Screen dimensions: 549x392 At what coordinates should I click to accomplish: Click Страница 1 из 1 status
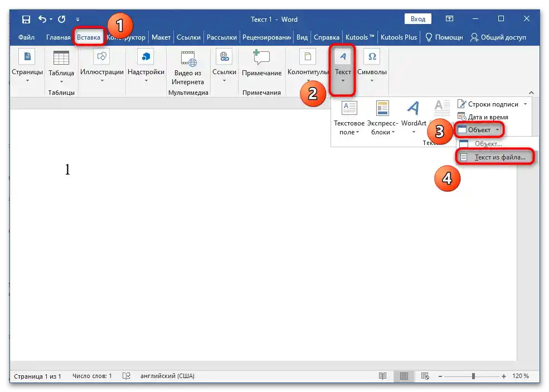pos(37,376)
